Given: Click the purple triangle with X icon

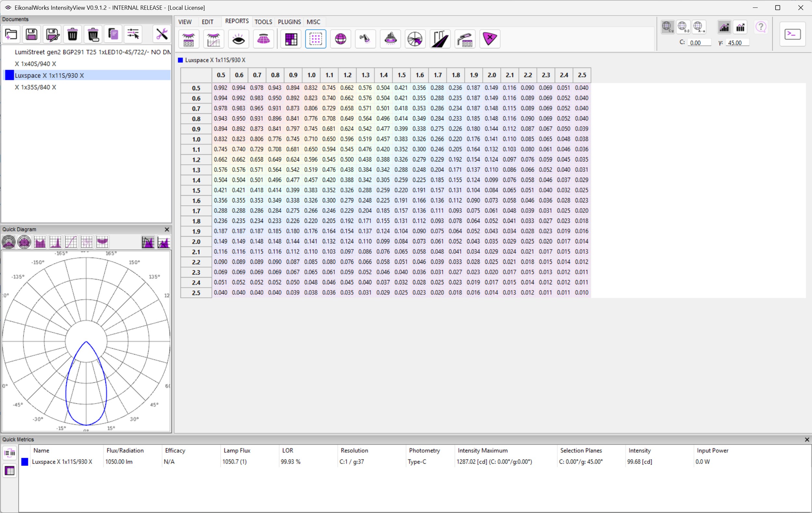Looking at the screenshot, I should tap(490, 39).
